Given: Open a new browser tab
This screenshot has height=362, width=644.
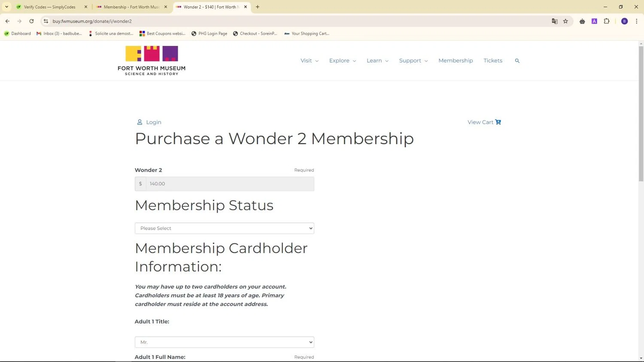Looking at the screenshot, I should [x=258, y=7].
